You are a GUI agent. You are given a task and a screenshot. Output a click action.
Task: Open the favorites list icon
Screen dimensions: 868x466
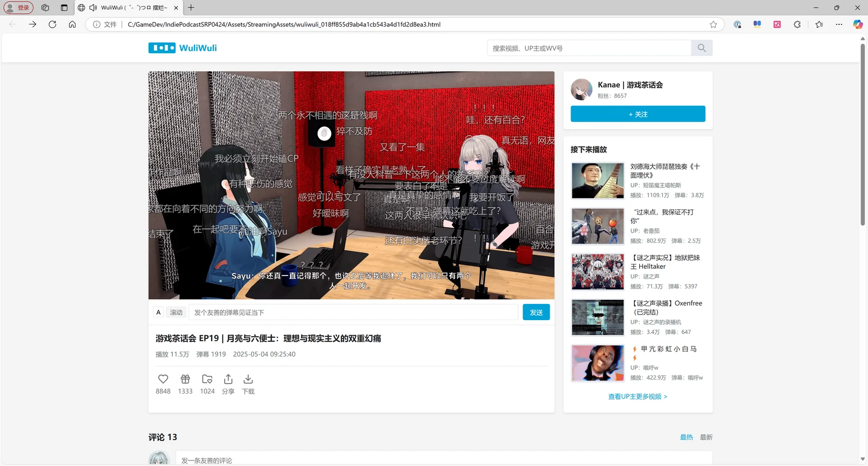819,24
